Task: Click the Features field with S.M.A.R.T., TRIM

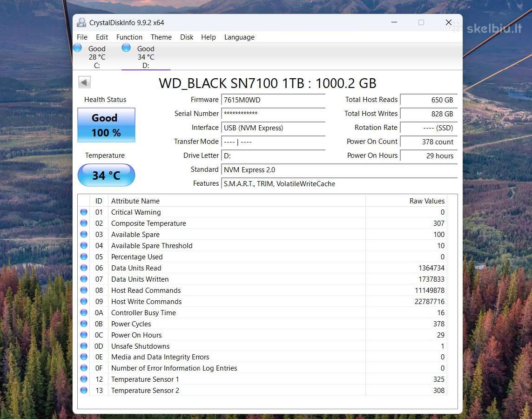Action: pyautogui.click(x=339, y=183)
